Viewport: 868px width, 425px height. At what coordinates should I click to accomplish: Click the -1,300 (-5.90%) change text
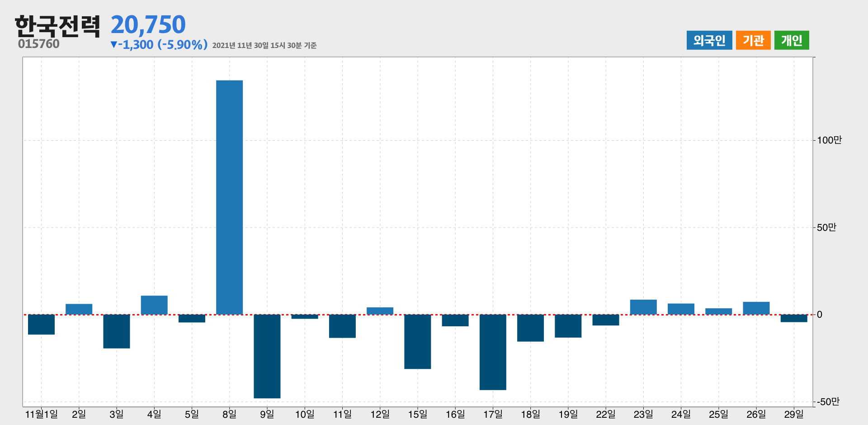pyautogui.click(x=159, y=44)
